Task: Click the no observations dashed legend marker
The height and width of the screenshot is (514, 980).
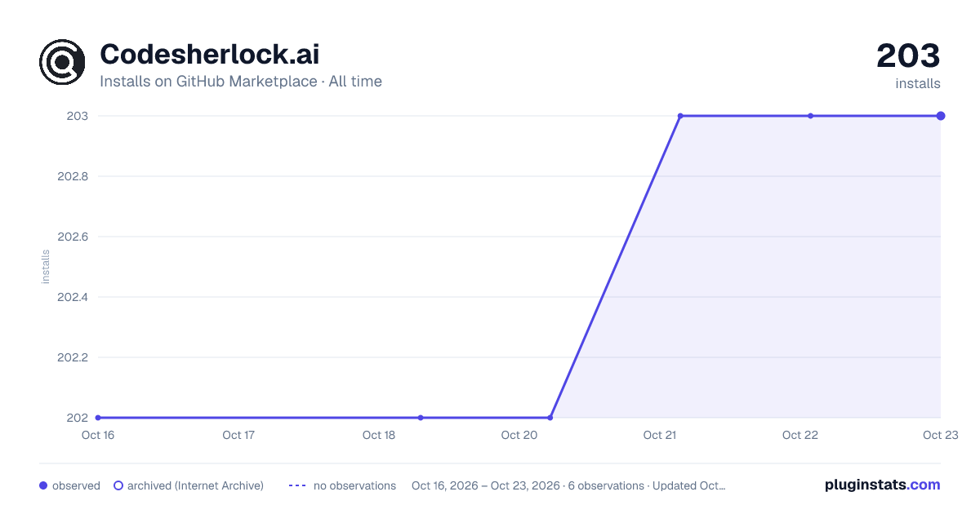Action: (x=297, y=485)
